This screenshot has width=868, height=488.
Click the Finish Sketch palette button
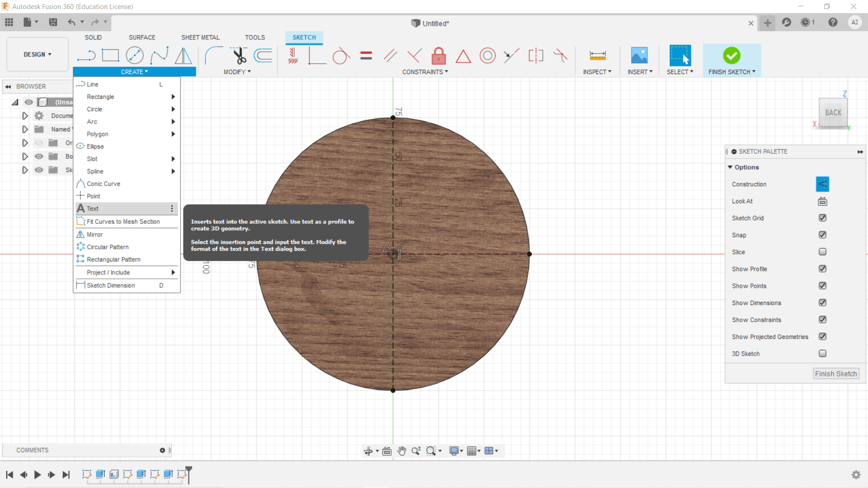pyautogui.click(x=835, y=374)
